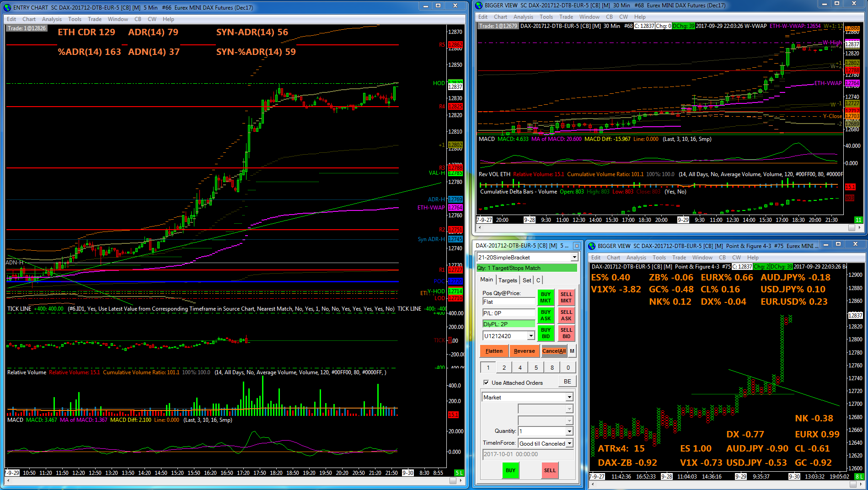
Task: Select the Main tab in the trade panel
Action: (487, 280)
